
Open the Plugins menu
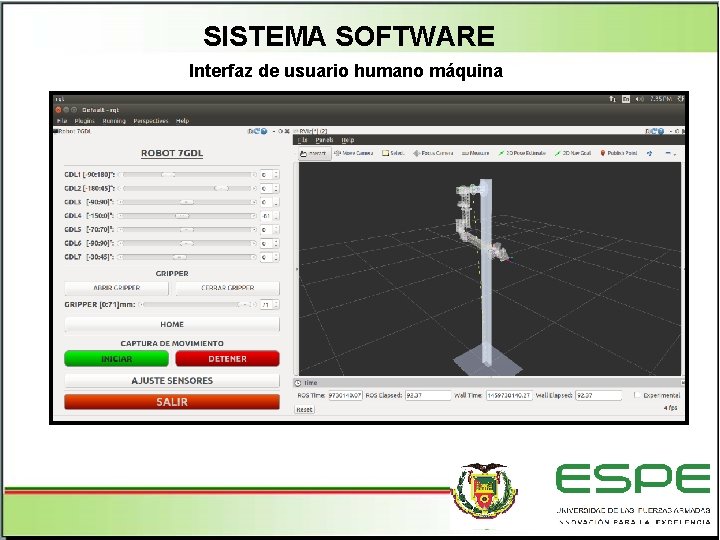click(x=84, y=121)
